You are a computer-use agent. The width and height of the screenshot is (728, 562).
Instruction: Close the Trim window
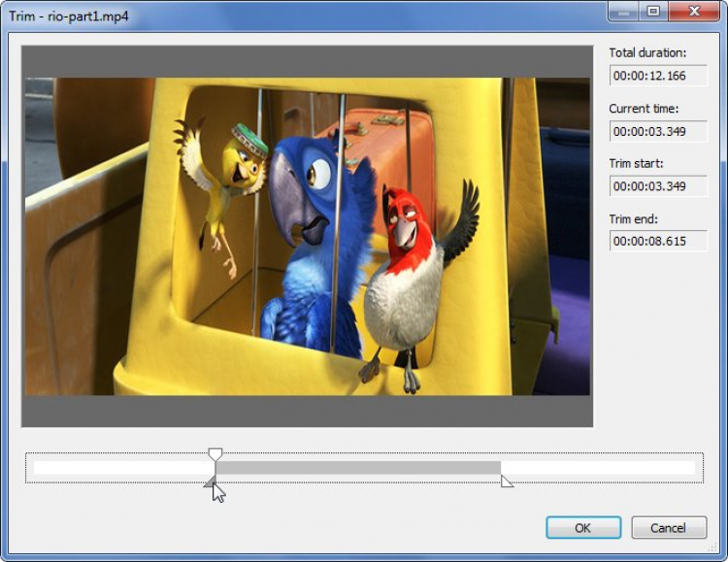pos(694,12)
